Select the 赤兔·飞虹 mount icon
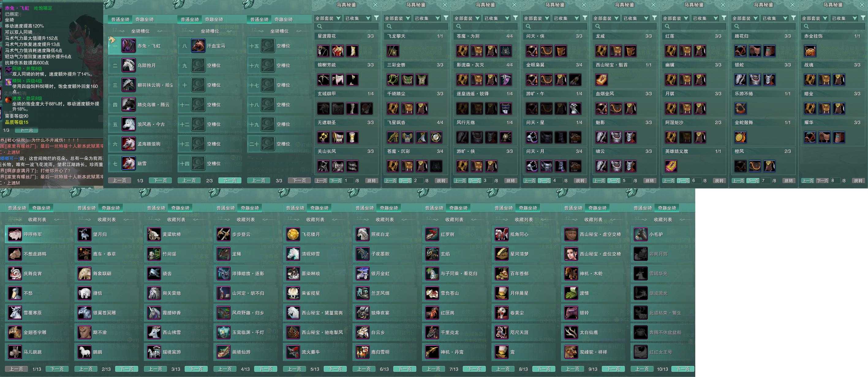Viewport: 868px width, 377px height. [x=128, y=46]
